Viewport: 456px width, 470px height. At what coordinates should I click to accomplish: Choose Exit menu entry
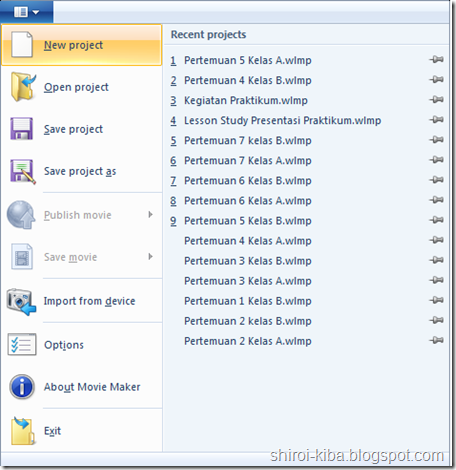pyautogui.click(x=82, y=431)
